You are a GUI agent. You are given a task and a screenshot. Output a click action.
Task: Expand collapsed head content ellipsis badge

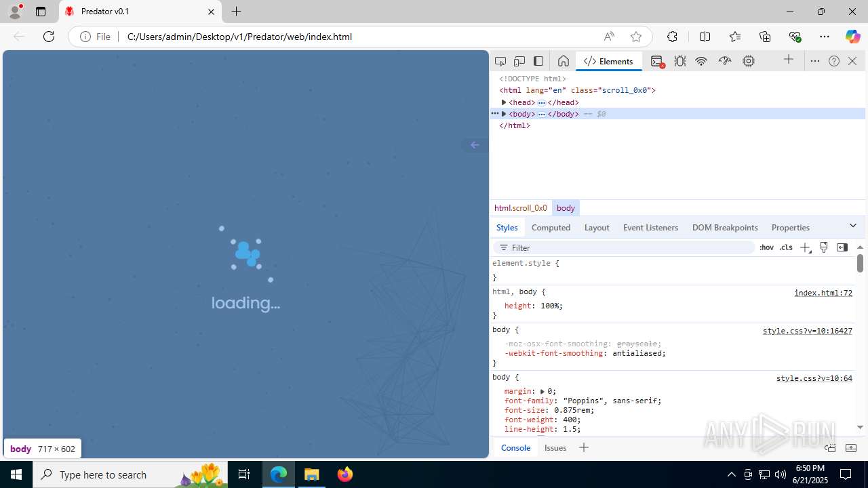[x=542, y=102]
